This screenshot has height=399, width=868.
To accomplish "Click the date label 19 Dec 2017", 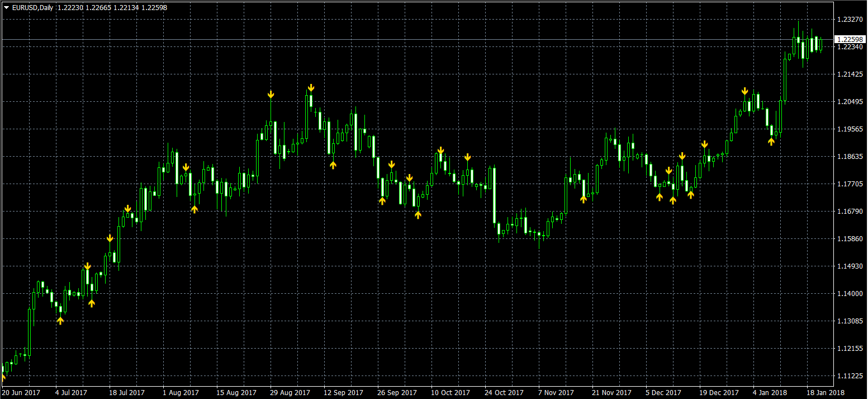I will coord(719,393).
